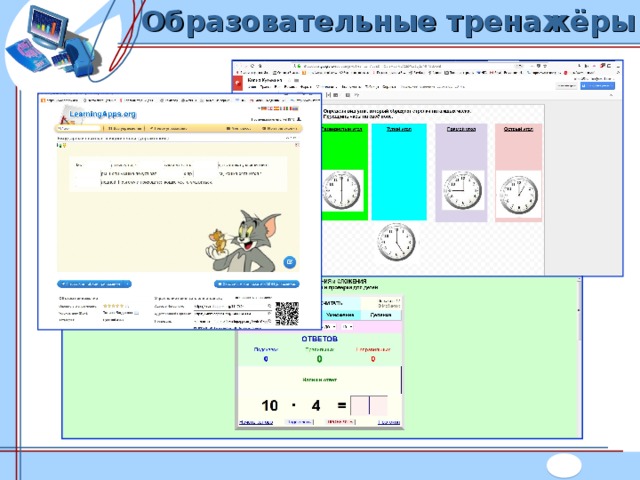
Task: Click the Tom and Jerry picture
Action: pos(242,240)
